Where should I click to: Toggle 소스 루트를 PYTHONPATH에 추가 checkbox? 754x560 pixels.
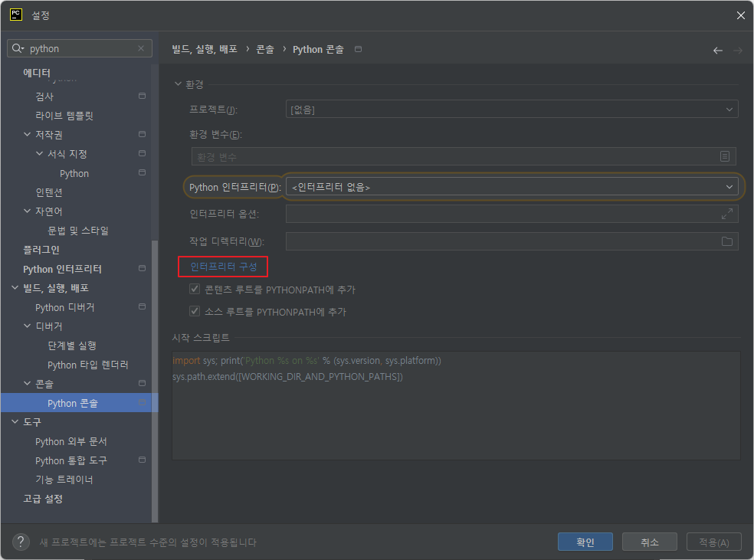[195, 311]
